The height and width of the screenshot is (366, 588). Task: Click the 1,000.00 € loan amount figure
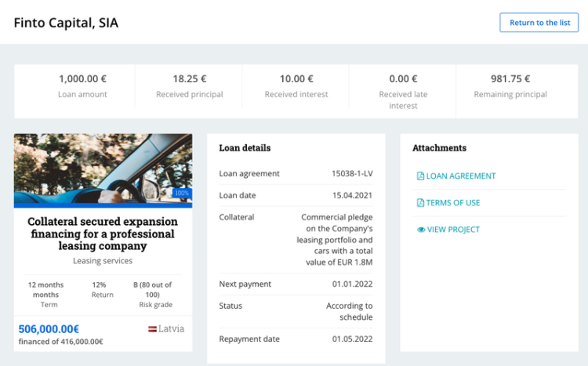82,79
